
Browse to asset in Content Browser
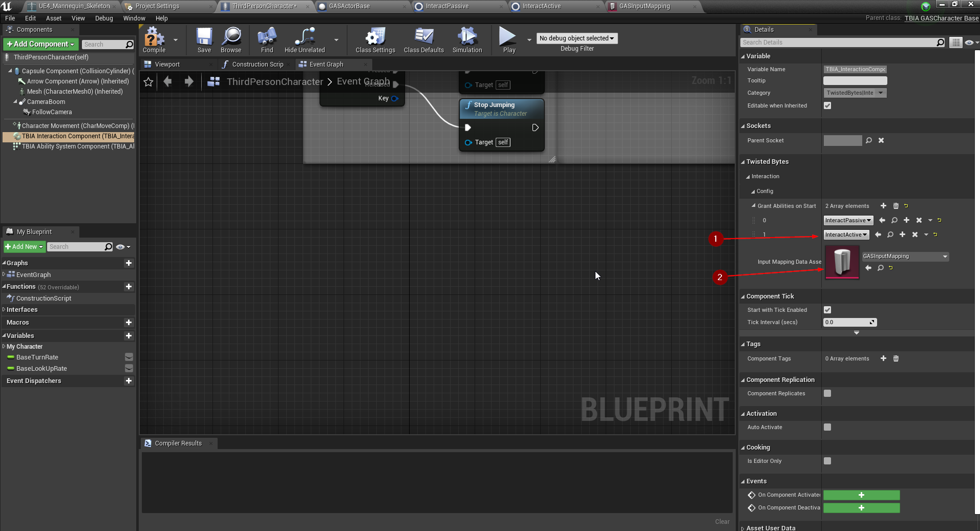tap(231, 40)
